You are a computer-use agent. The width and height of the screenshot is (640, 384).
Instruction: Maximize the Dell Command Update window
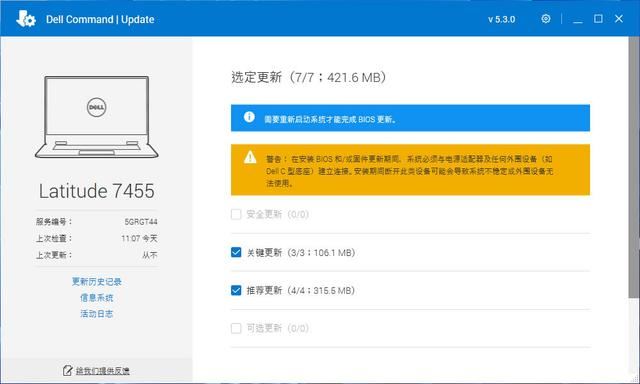(598, 19)
